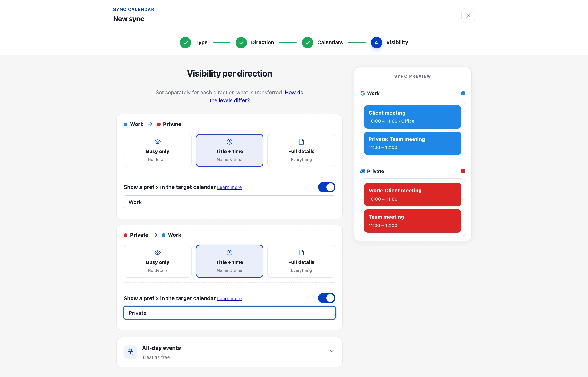Image resolution: width=588 pixels, height=377 pixels.
Task: Open Learn more link in Work to Private section
Action: 229,188
